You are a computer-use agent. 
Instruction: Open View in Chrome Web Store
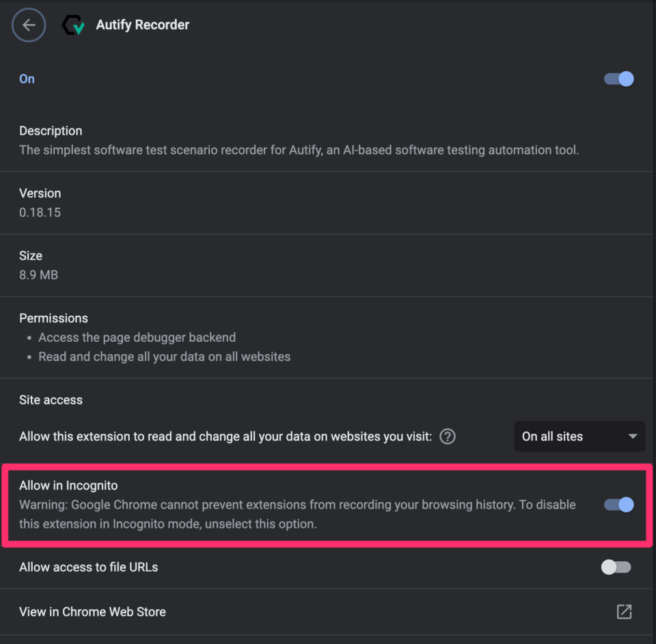click(x=92, y=612)
